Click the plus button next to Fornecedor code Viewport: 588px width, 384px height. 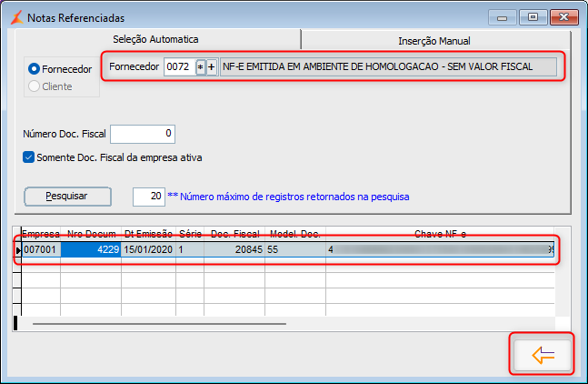point(212,67)
